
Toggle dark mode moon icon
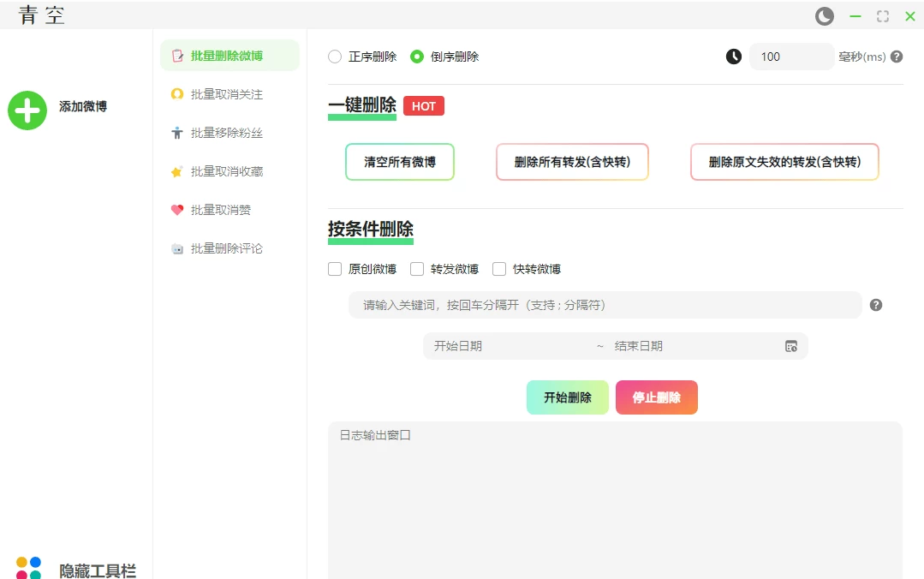[824, 16]
